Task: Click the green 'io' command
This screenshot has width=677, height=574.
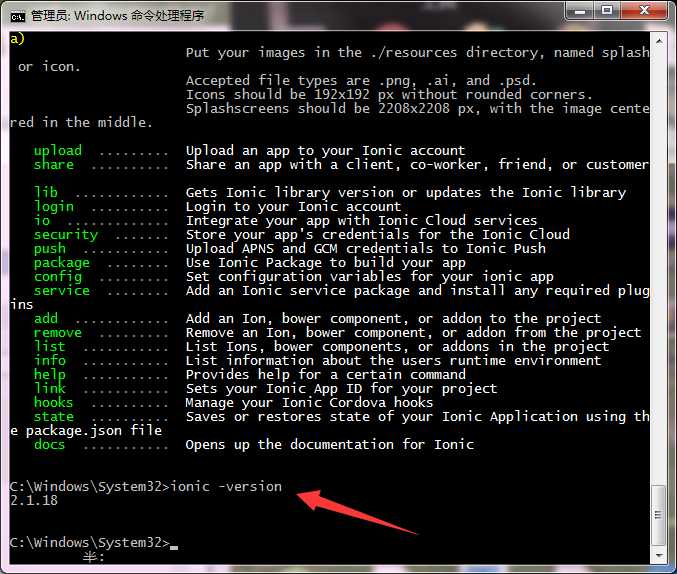Action: click(42, 220)
